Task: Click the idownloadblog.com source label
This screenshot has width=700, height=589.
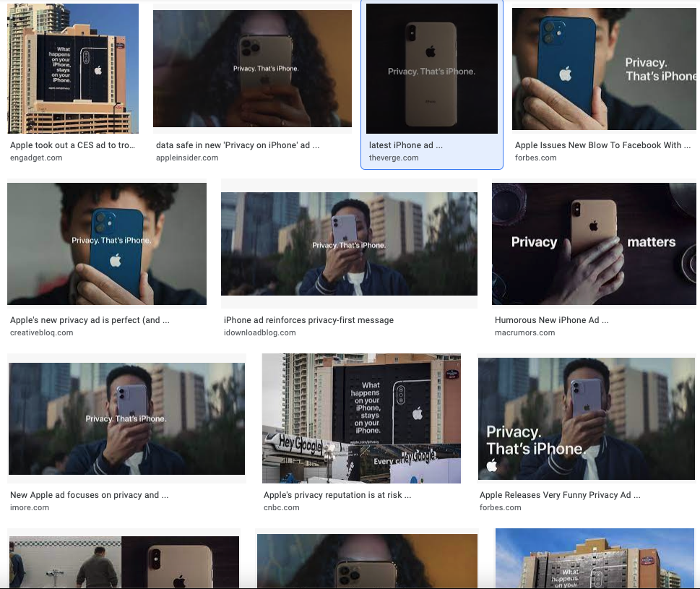Action: coord(259,332)
